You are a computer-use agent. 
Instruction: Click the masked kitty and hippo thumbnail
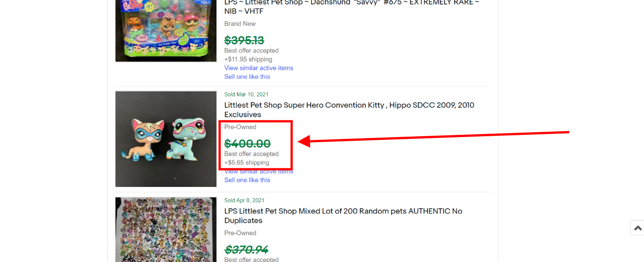tap(166, 139)
